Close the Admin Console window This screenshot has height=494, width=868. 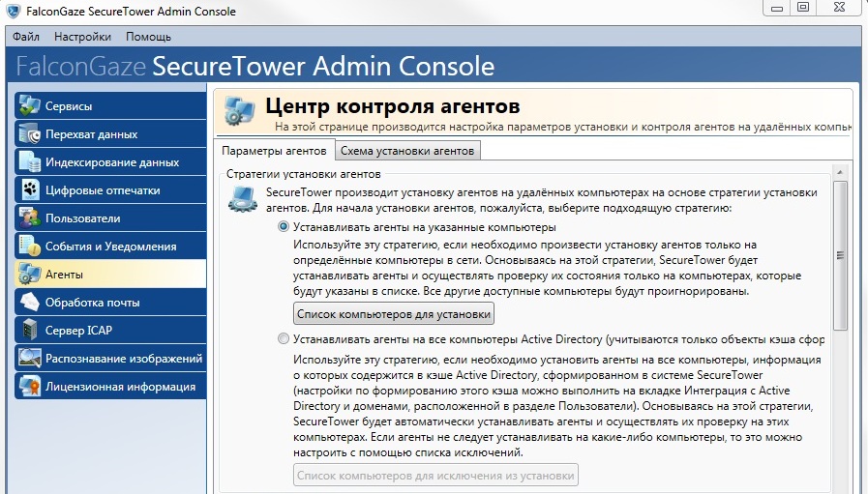(x=840, y=7)
